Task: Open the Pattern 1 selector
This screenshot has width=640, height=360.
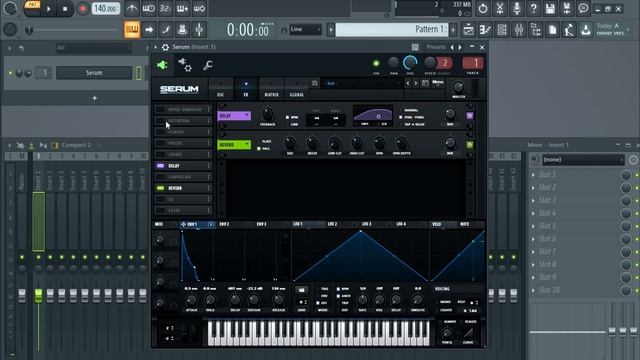Action: point(391,29)
